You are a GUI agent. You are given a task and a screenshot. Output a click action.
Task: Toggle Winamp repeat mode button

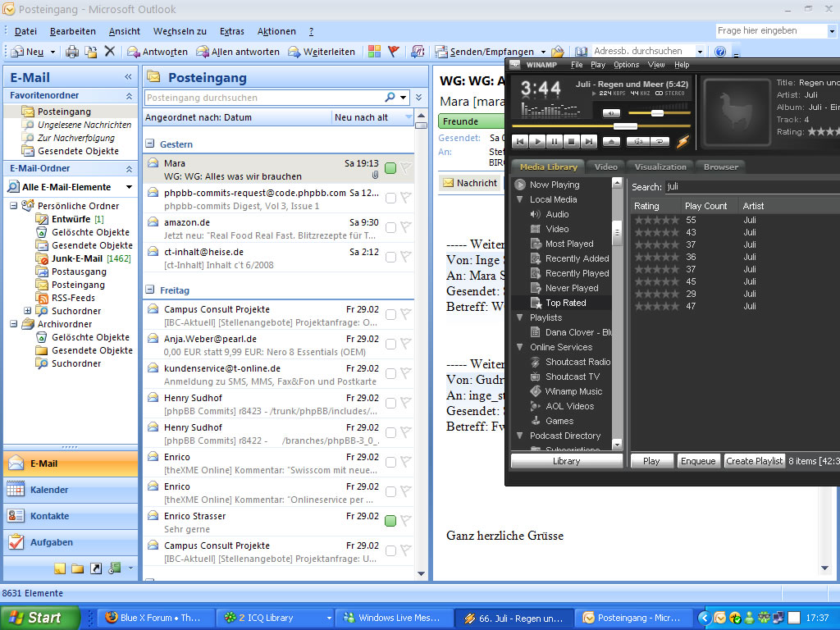coord(658,141)
